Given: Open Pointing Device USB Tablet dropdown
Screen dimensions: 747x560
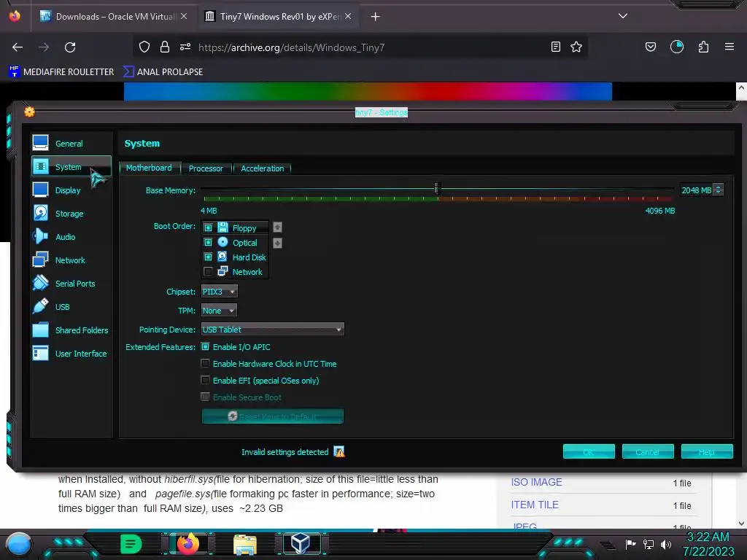Looking at the screenshot, I should click(x=273, y=330).
